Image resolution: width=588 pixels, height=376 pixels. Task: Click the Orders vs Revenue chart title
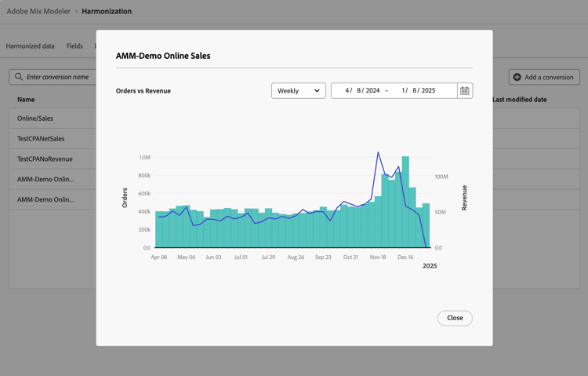tap(143, 91)
